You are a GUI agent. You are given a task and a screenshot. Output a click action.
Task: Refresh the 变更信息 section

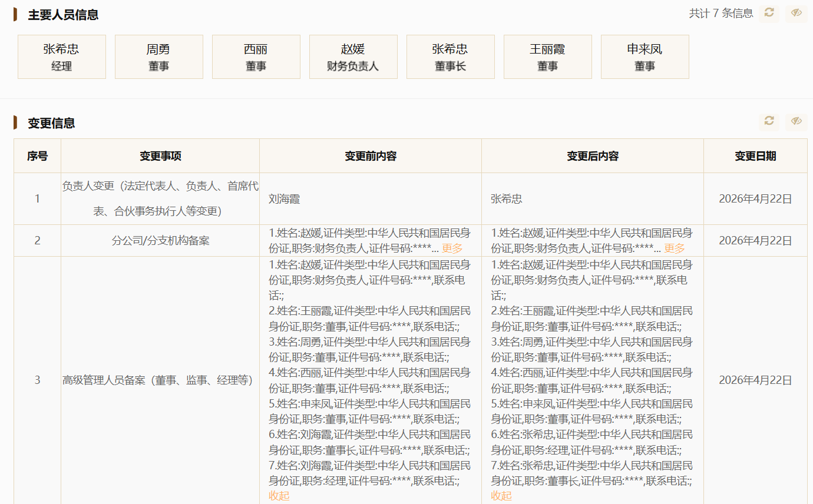click(x=769, y=121)
